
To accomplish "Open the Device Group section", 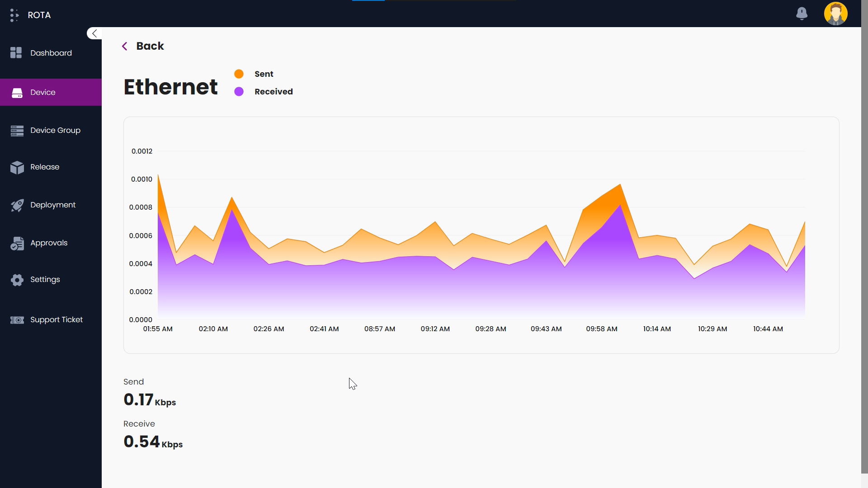I will (x=17, y=130).
